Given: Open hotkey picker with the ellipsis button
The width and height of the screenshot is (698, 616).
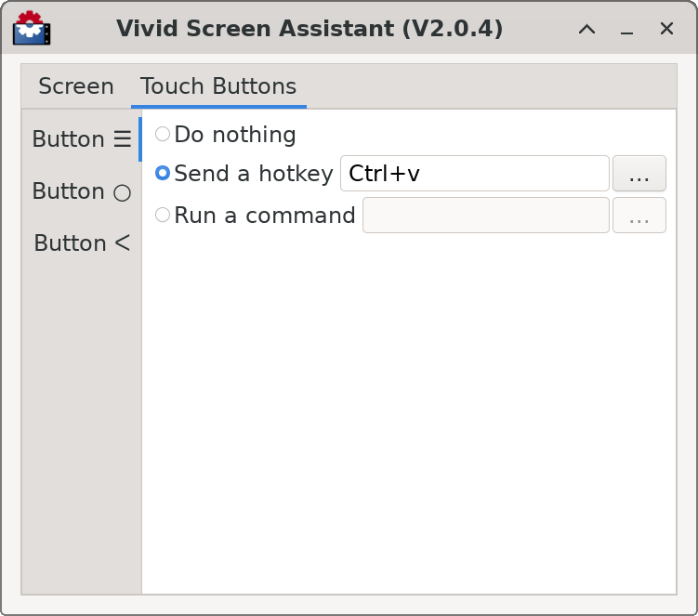Looking at the screenshot, I should pos(639,173).
